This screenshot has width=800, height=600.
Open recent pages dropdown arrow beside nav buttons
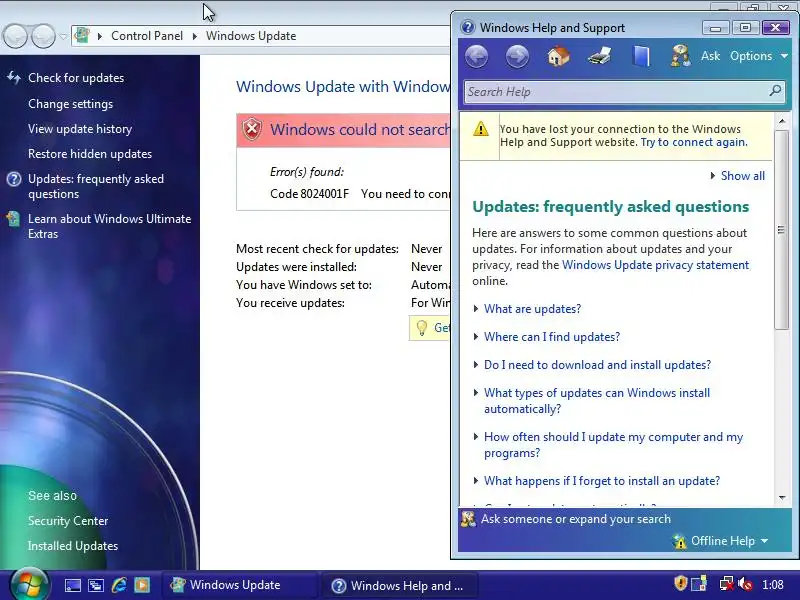coord(63,36)
